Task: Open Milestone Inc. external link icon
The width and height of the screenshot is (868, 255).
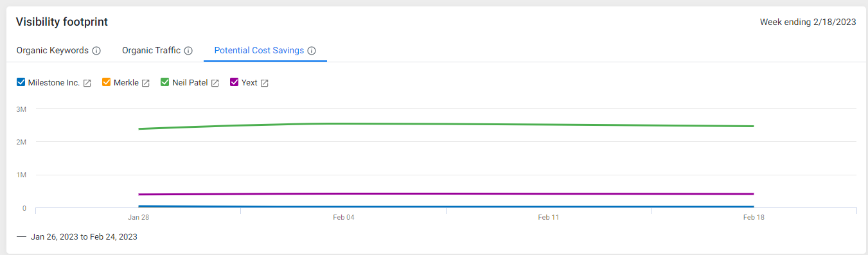Action: (x=87, y=83)
